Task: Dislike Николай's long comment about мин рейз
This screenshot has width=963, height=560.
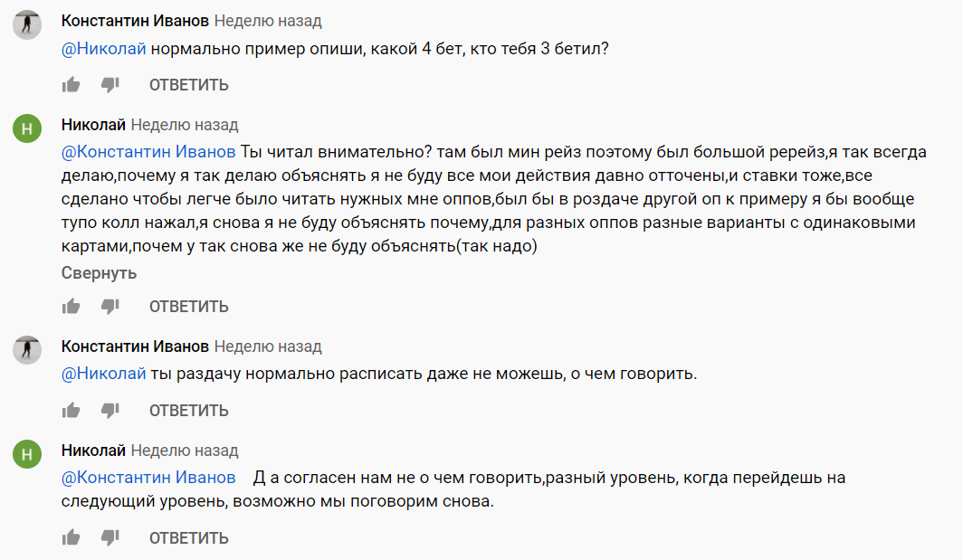Action: pyautogui.click(x=110, y=307)
